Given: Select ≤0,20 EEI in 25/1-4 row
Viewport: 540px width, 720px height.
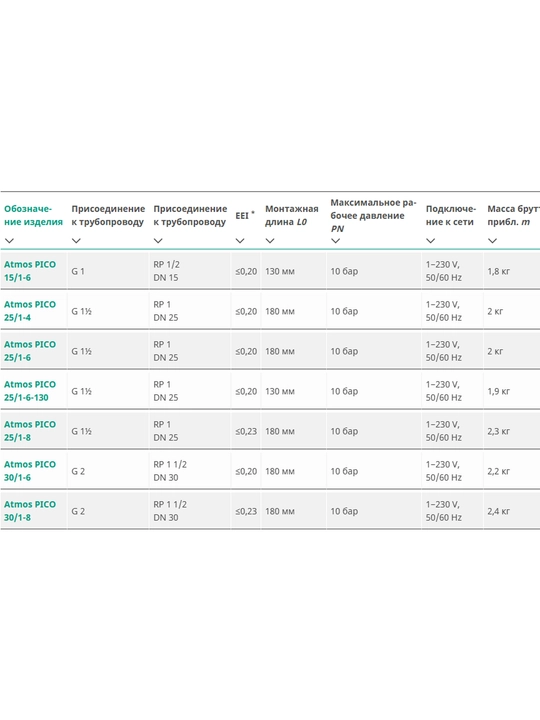Looking at the screenshot, I should coord(246,311).
